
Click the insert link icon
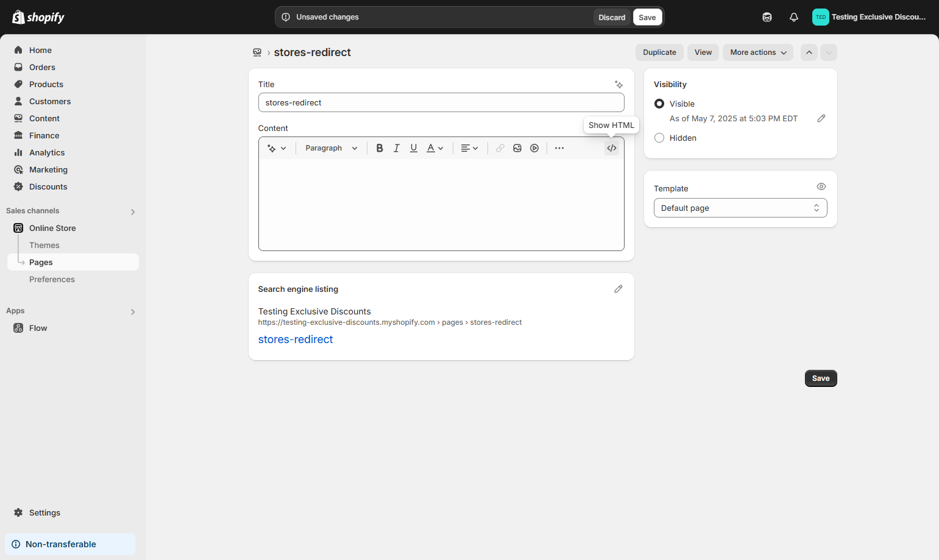[x=500, y=148]
